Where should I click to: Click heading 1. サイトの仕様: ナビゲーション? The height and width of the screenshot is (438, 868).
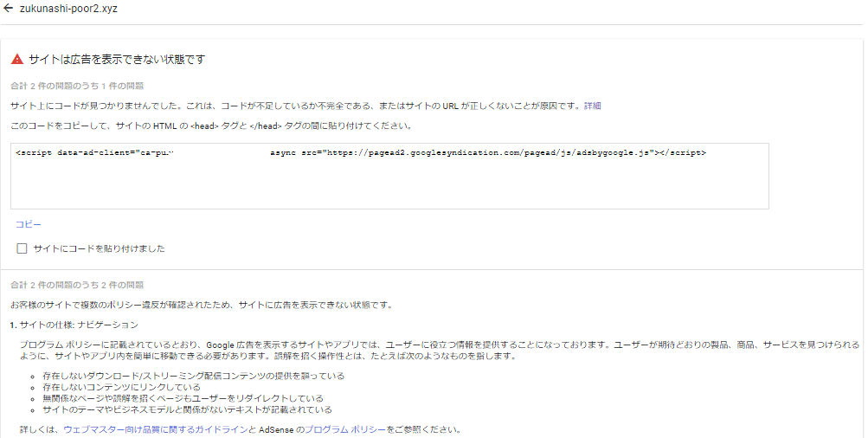click(74, 325)
